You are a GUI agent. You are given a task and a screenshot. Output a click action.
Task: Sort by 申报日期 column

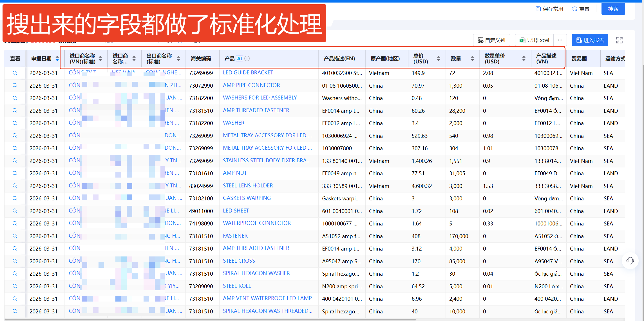[x=57, y=59]
